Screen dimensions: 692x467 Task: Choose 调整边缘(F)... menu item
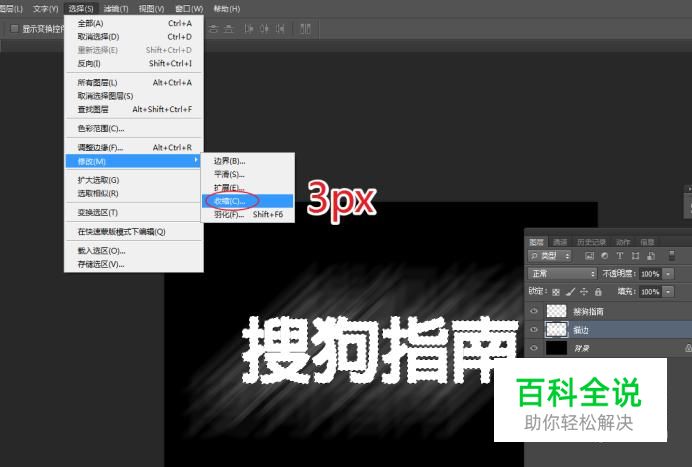pos(134,147)
